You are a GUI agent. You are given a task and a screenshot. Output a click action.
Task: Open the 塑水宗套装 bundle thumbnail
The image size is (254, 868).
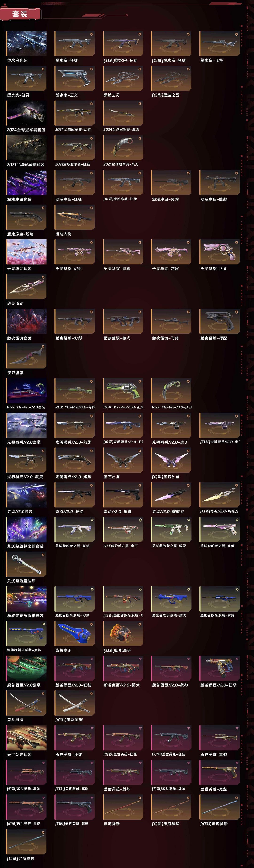26,44
